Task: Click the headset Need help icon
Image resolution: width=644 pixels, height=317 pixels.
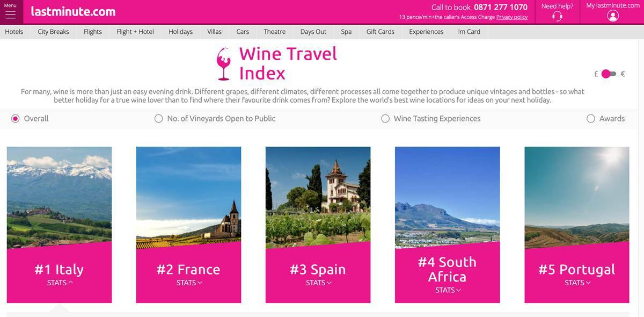Action: [557, 16]
